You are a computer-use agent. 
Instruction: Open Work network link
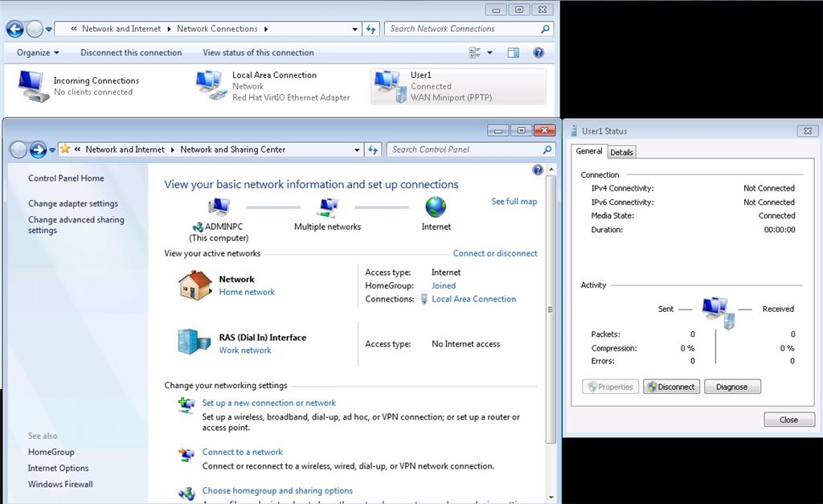click(245, 350)
